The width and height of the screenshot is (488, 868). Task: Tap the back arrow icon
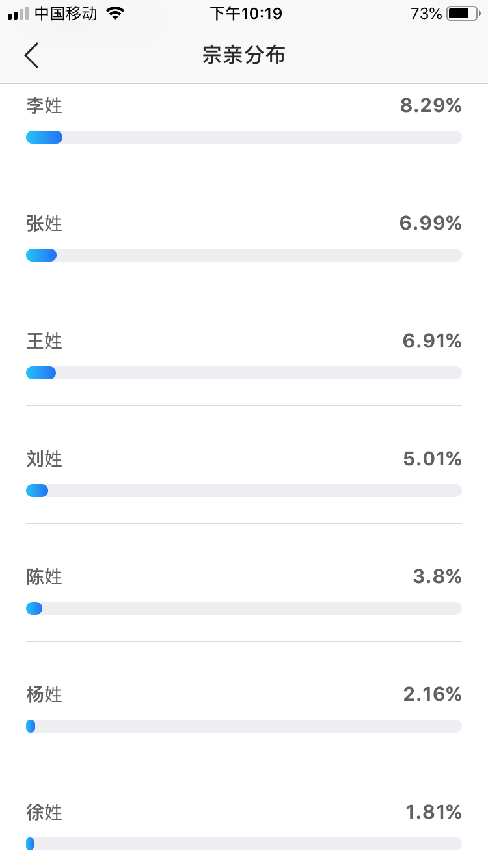(32, 55)
